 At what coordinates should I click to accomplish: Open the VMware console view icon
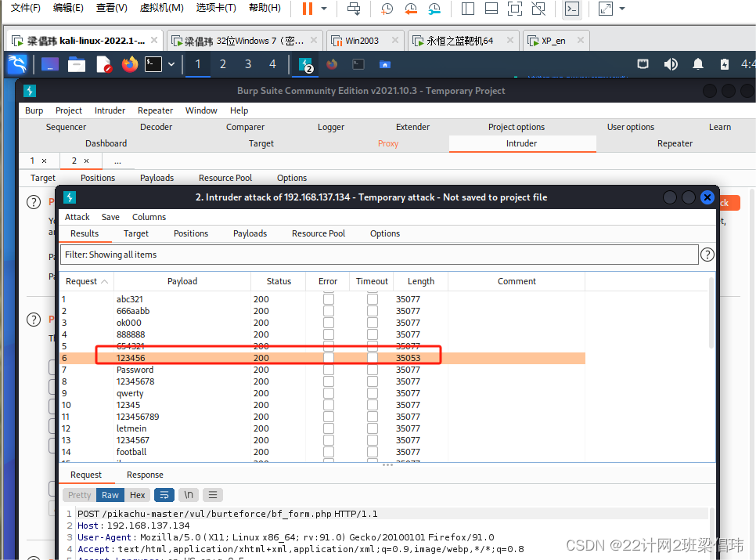pyautogui.click(x=572, y=9)
